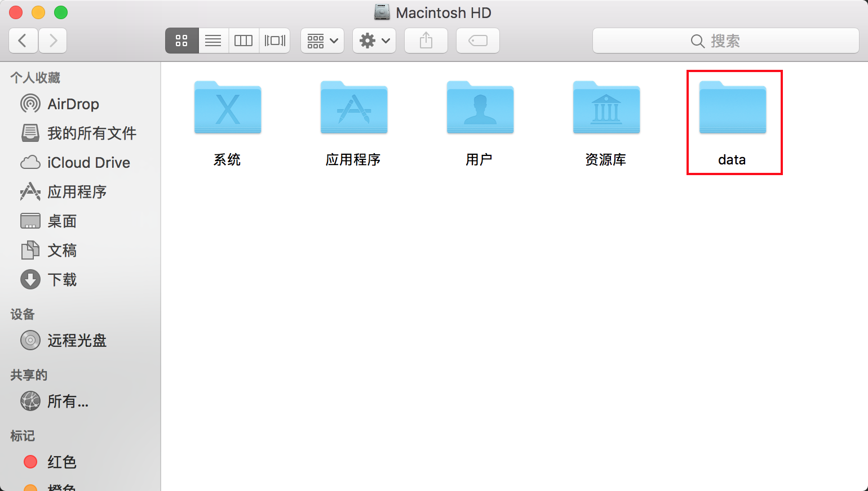The image size is (868, 491).
Task: Click the Share toolbar button
Action: click(x=426, y=41)
